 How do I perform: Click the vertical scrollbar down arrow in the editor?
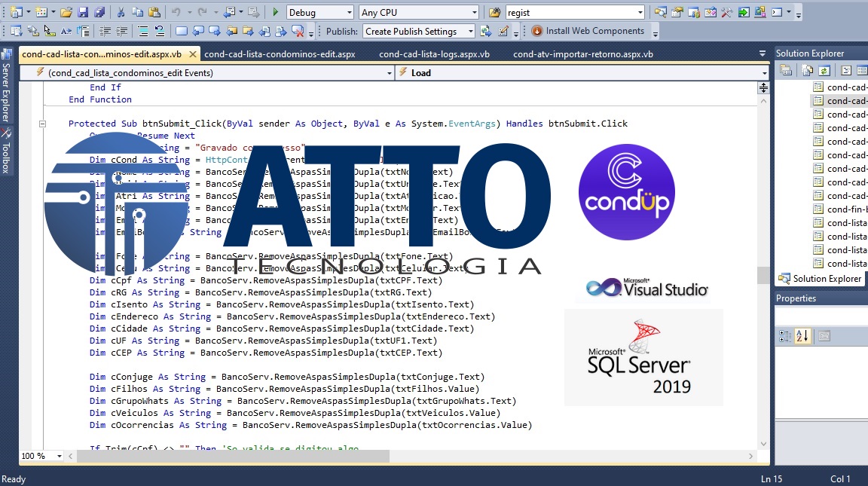coord(763,444)
